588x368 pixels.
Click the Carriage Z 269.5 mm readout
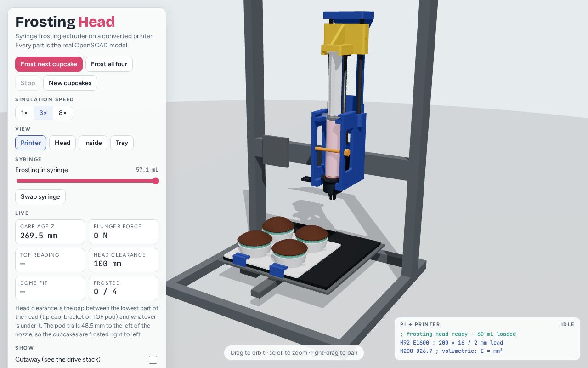click(50, 231)
